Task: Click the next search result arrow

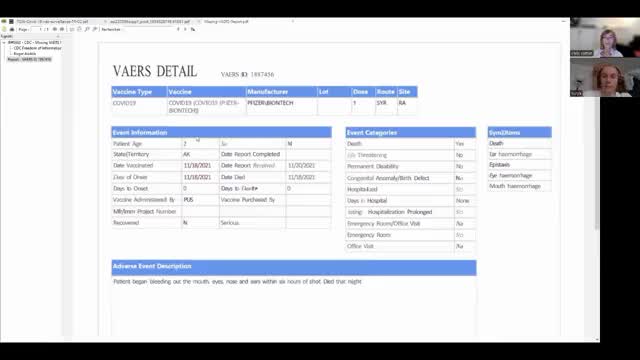Action: [x=185, y=29]
